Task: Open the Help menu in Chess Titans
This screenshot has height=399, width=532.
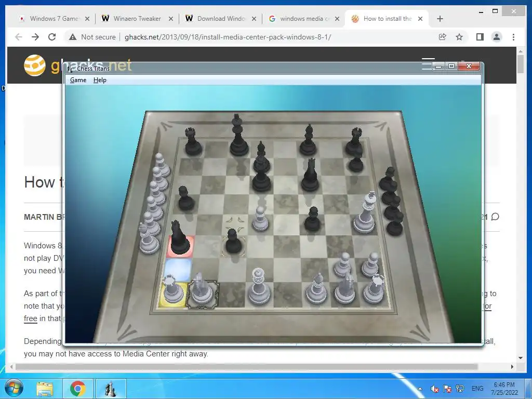Action: point(100,80)
